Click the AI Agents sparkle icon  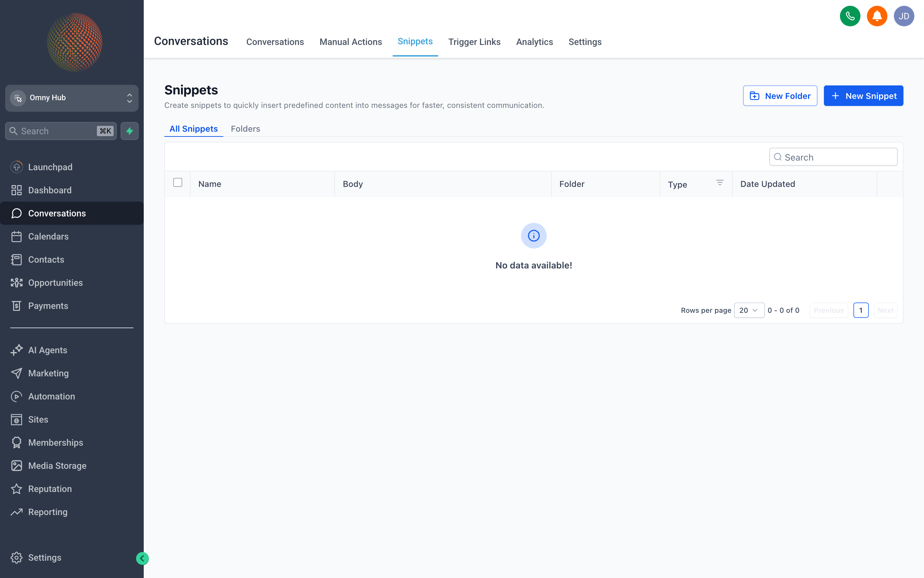pos(16,350)
